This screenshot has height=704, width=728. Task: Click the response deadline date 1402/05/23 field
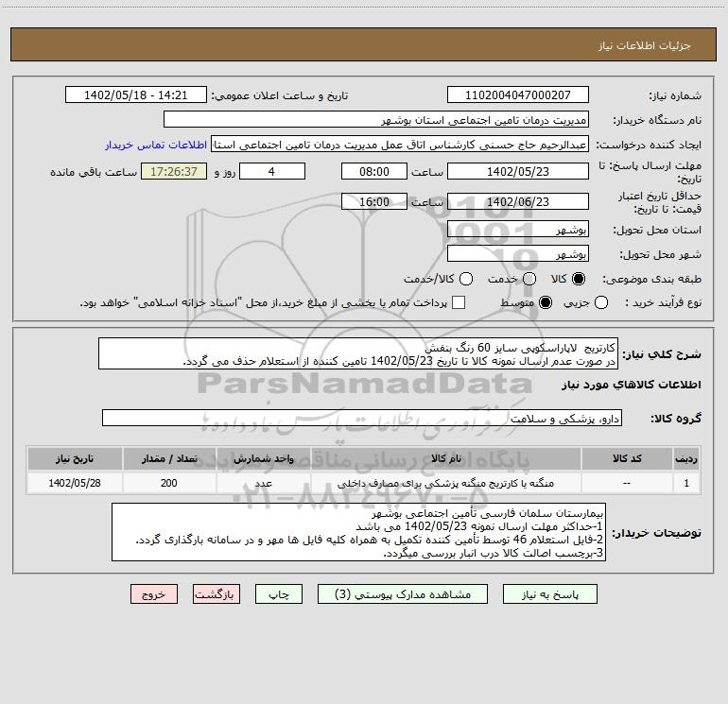pyautogui.click(x=518, y=171)
